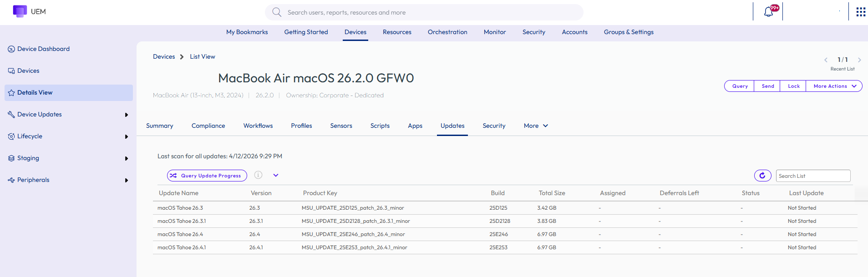Viewport: 868px width, 277px height.
Task: Expand the Peripherals sidebar section
Action: point(127,181)
